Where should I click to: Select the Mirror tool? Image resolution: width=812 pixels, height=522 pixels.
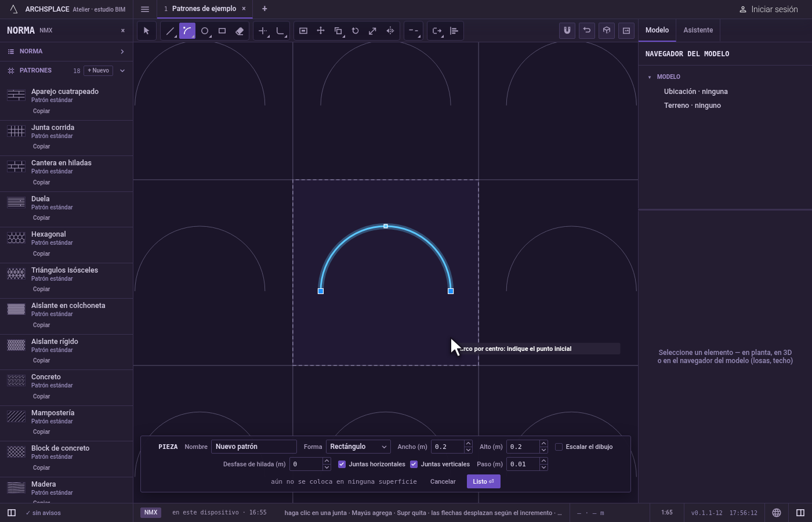pos(390,31)
